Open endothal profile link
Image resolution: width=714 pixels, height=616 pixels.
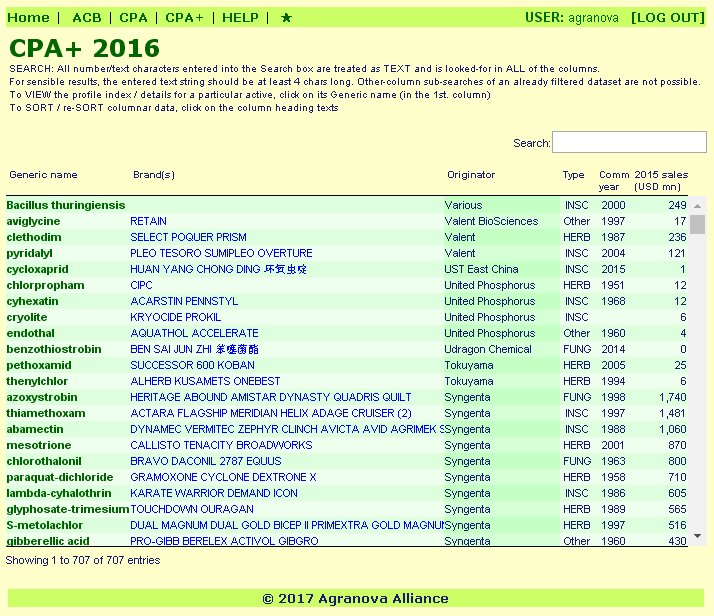31,333
